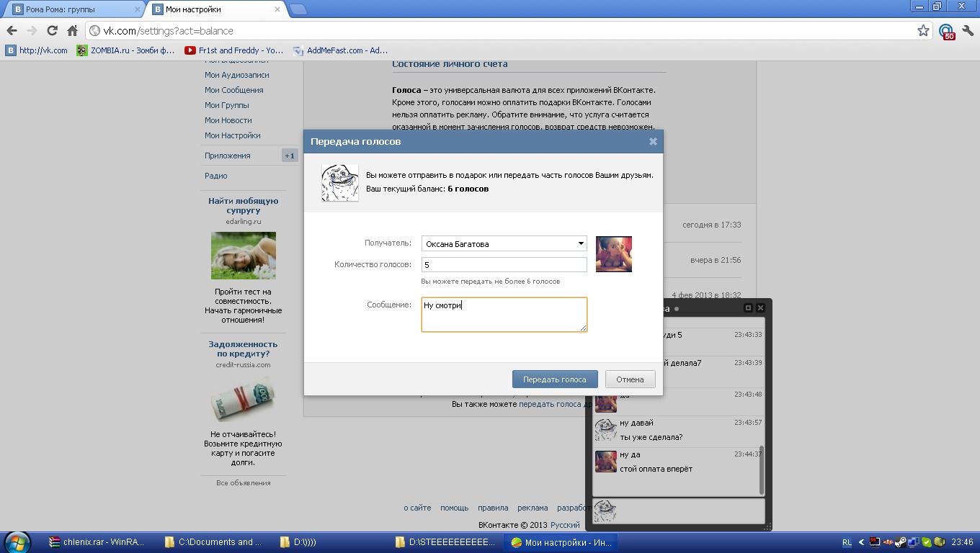Click the sender avatar in the dialog

click(339, 182)
